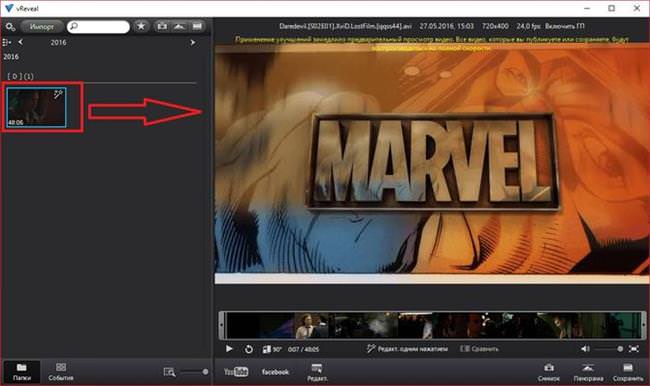The height and width of the screenshot is (386, 650).
Task: Click the loop replay icon
Action: [x=248, y=349]
